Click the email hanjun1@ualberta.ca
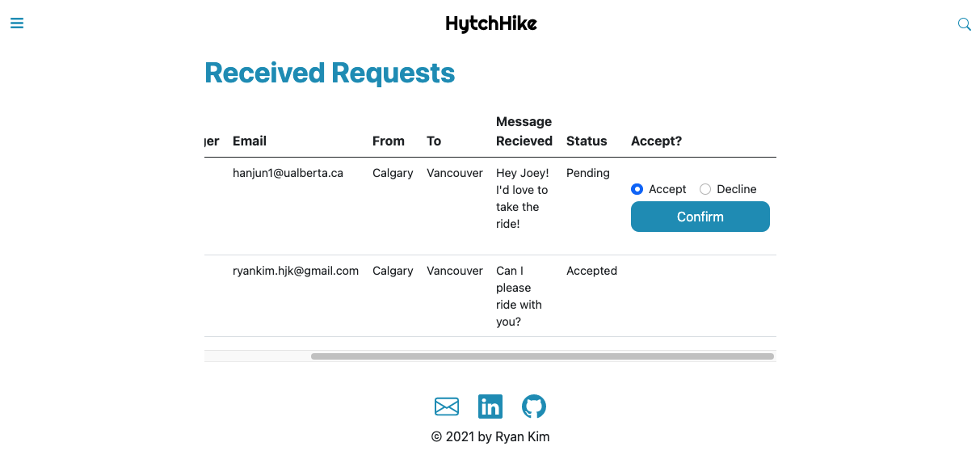 coord(288,173)
